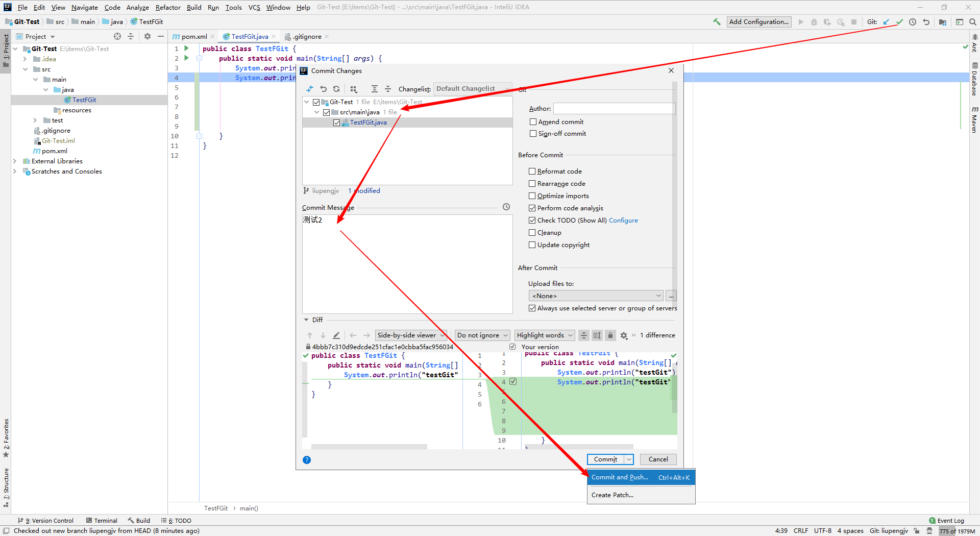Click Refresh icon in Commit dialog toolbar
The image size is (980, 536).
pos(336,89)
